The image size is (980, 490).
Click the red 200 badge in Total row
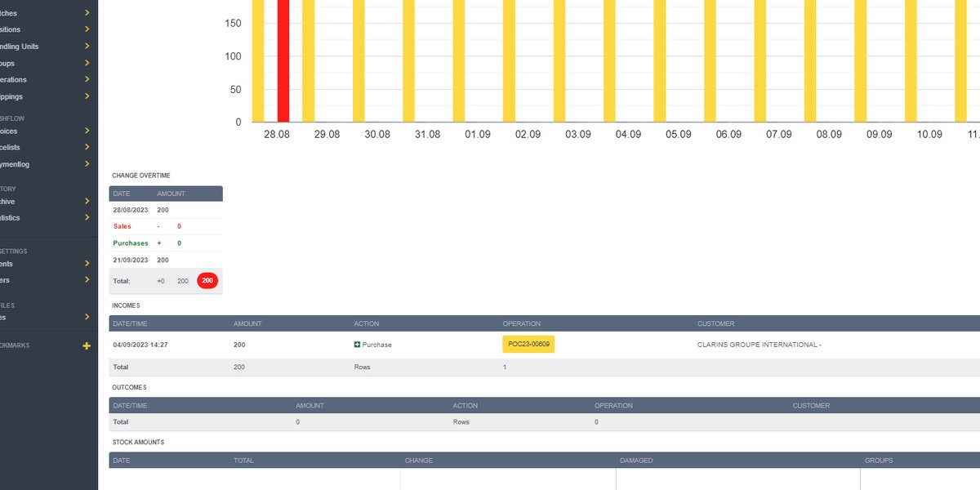coord(207,281)
